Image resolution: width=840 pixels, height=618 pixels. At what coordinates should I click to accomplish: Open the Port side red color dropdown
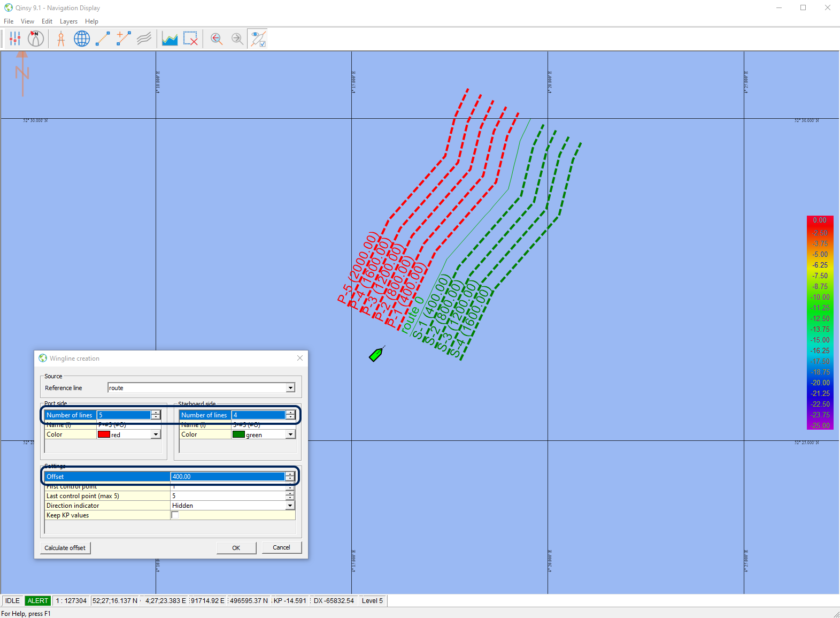(x=156, y=434)
